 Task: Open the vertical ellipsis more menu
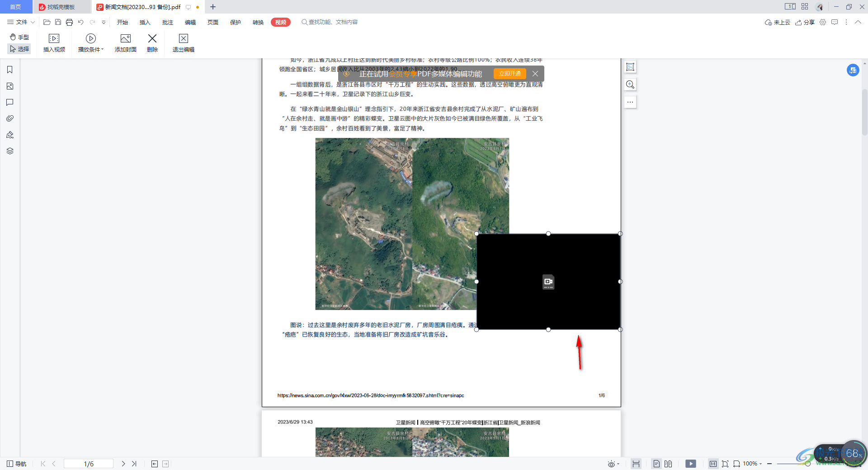click(x=846, y=22)
